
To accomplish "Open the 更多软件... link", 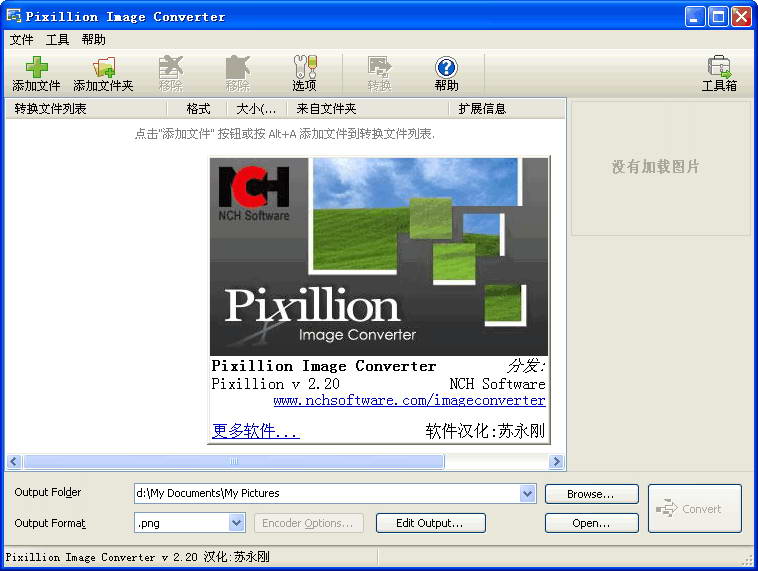I will (x=256, y=430).
